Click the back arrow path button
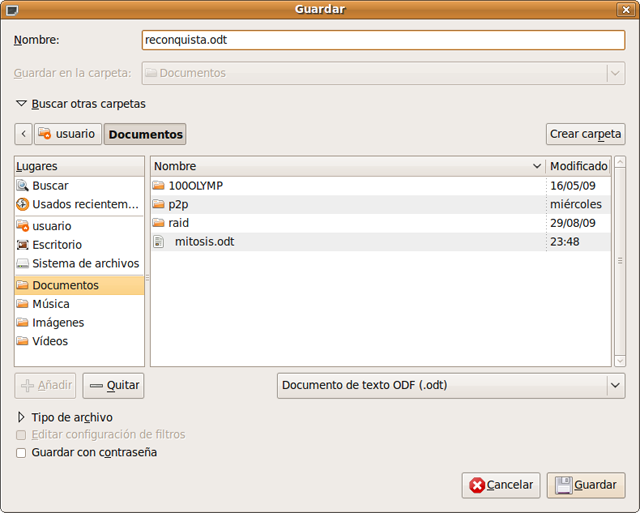Screen dimensions: 640x513 point(24,134)
